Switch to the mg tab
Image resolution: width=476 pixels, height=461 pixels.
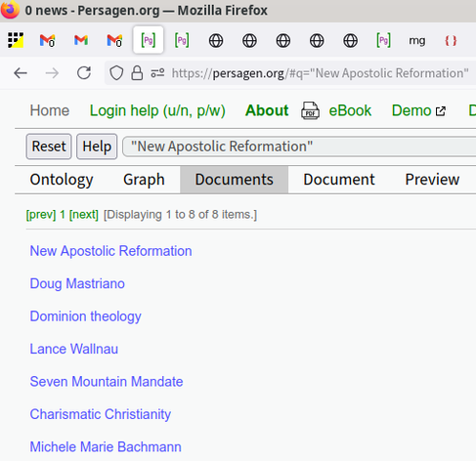click(x=417, y=40)
